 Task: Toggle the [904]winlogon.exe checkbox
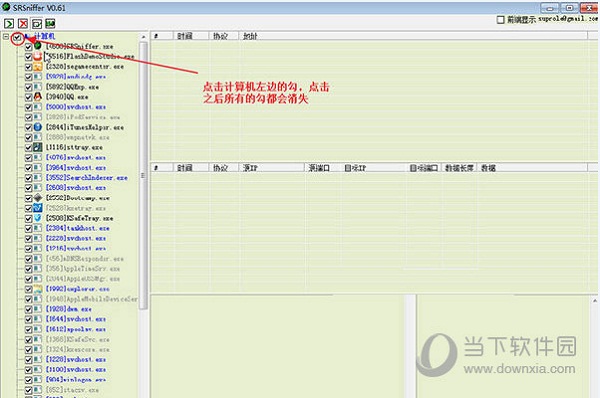coord(28,380)
